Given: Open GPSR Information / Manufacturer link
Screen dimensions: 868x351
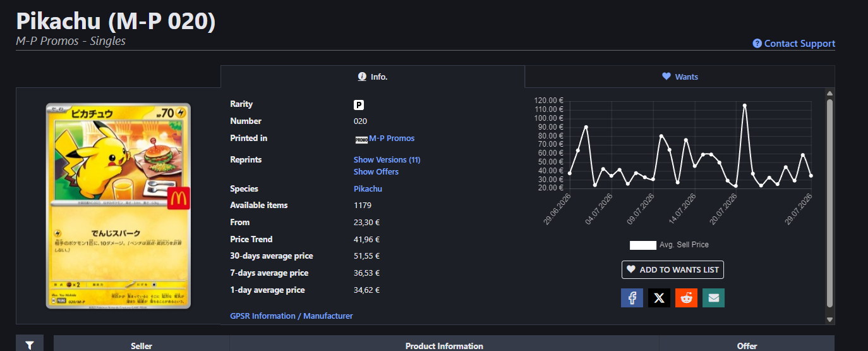Looking at the screenshot, I should point(291,316).
